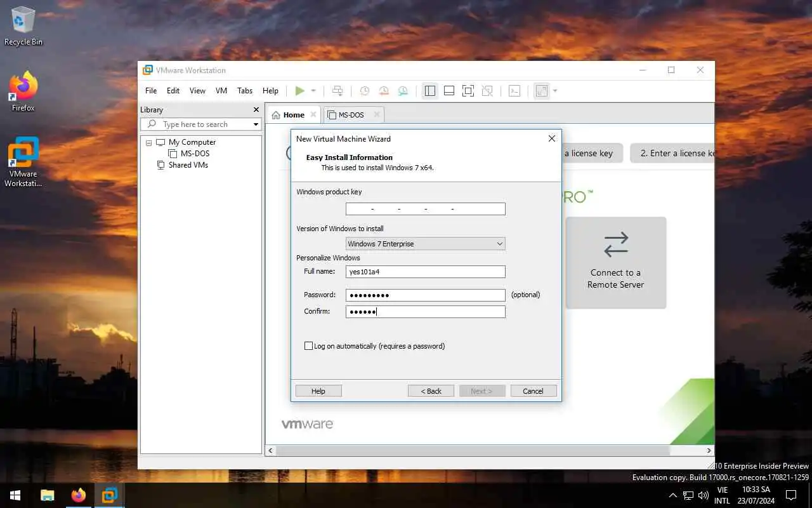The width and height of the screenshot is (812, 508).
Task: Click the volume speaker tray icon
Action: 704,495
